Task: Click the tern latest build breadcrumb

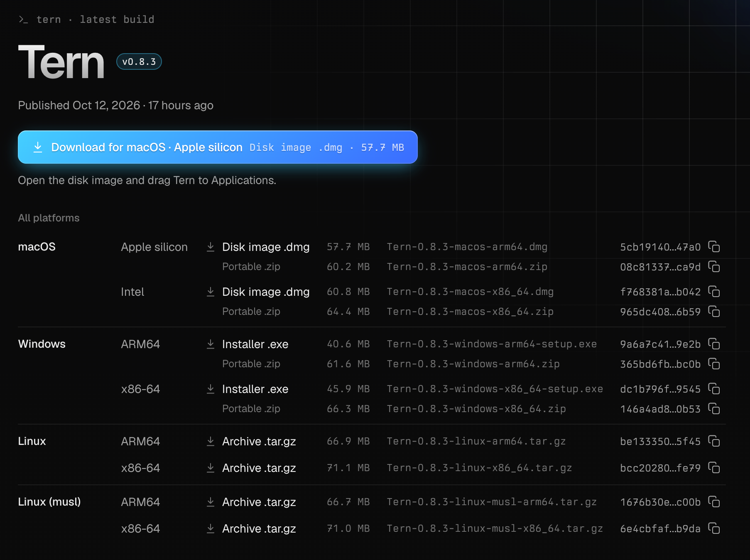Action: coord(86,20)
